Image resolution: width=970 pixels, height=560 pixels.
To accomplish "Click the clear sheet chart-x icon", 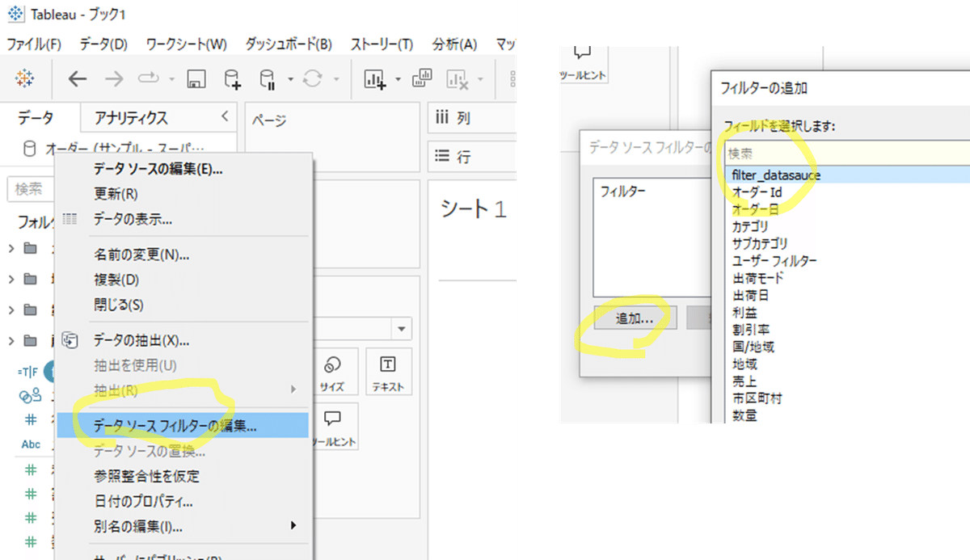I will coord(458,78).
